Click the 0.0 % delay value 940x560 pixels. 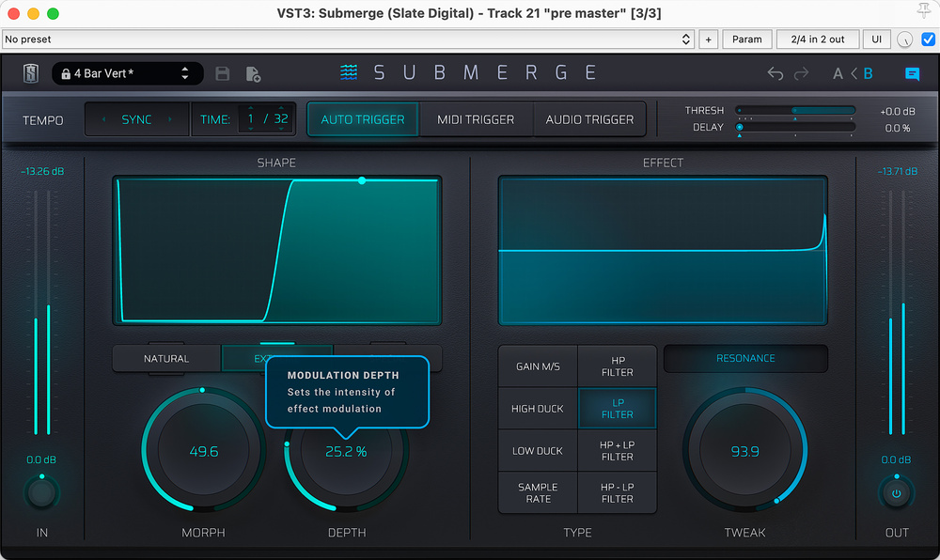(898, 128)
